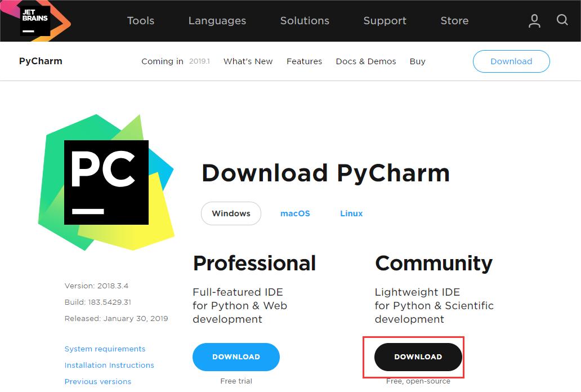Download the Community edition
This screenshot has height=392, width=581.
click(418, 357)
